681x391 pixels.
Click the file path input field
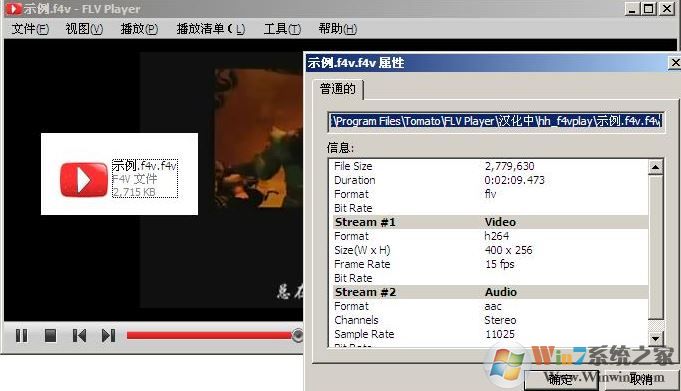(496, 121)
